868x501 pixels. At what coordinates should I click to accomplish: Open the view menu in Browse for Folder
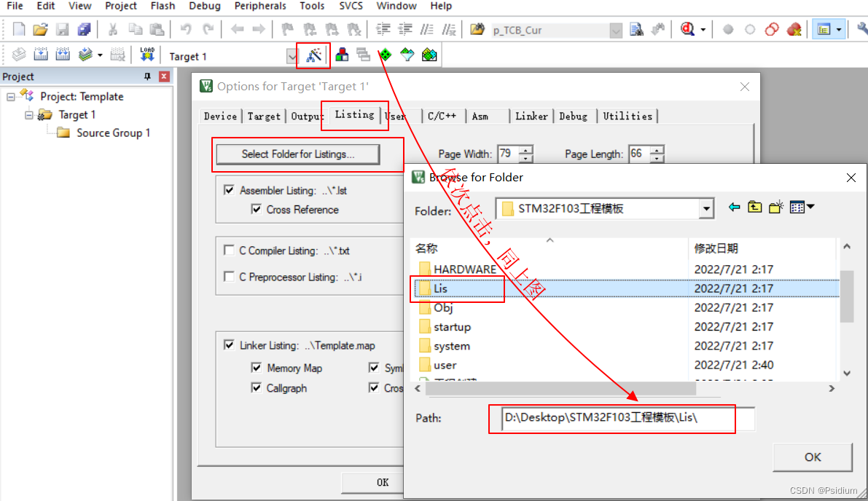click(x=802, y=208)
